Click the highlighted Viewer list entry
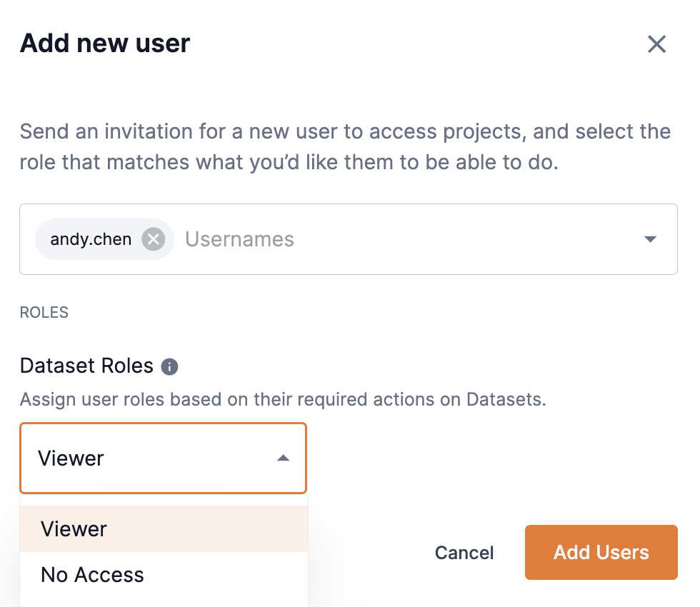Viewport: 700px width, 607px height. click(74, 528)
